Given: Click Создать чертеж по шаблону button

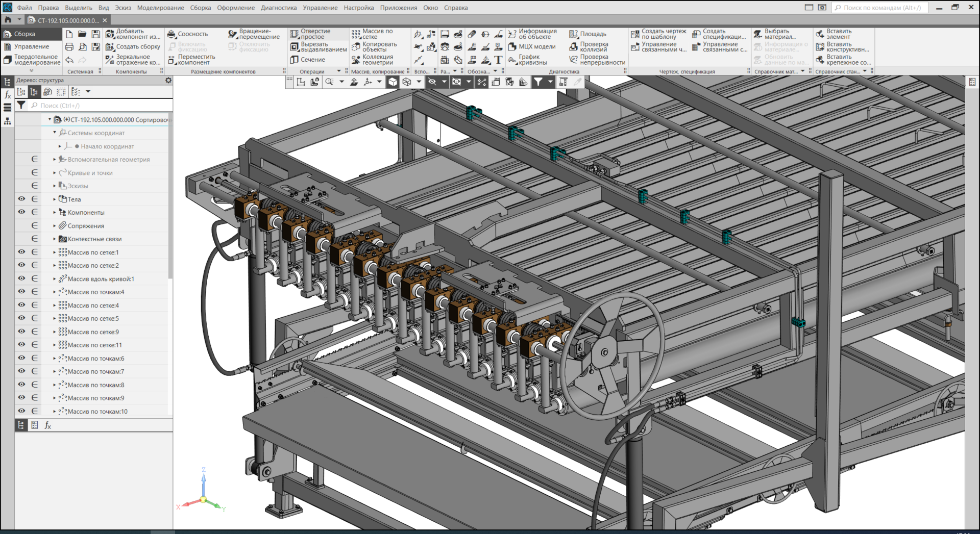Looking at the screenshot, I should coord(635,34).
